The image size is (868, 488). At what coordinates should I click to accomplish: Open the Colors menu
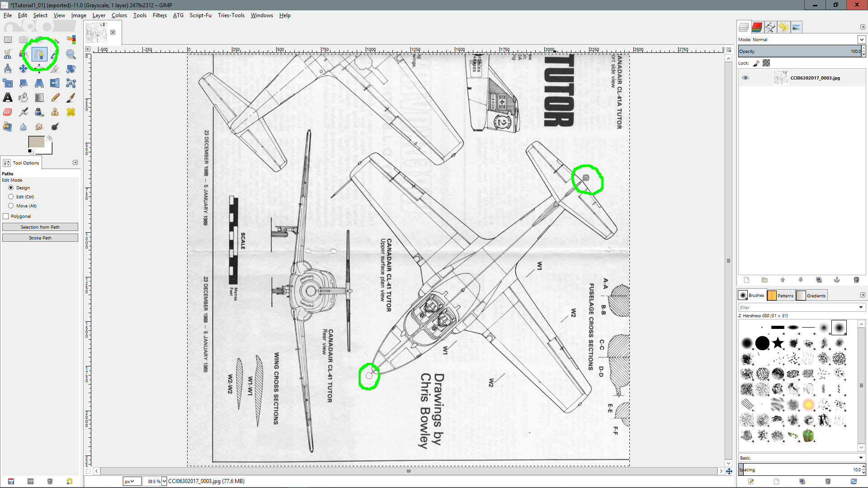click(x=119, y=15)
